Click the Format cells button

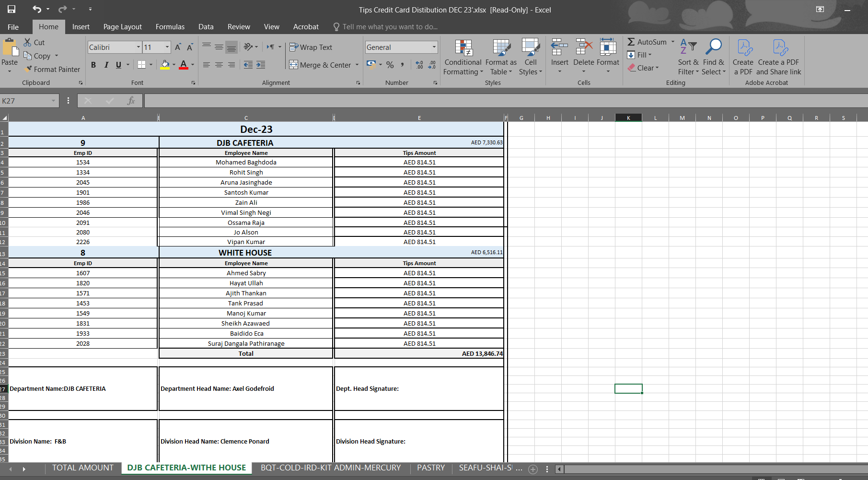pyautogui.click(x=608, y=57)
